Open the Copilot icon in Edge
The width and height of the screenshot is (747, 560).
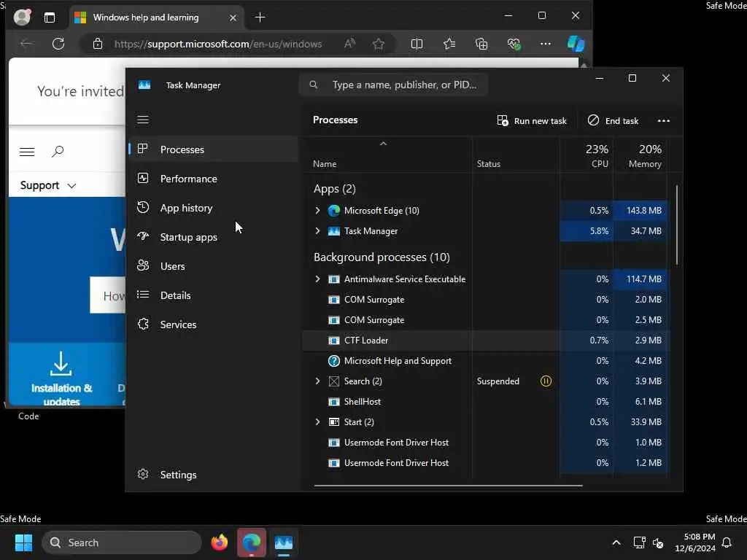576,44
